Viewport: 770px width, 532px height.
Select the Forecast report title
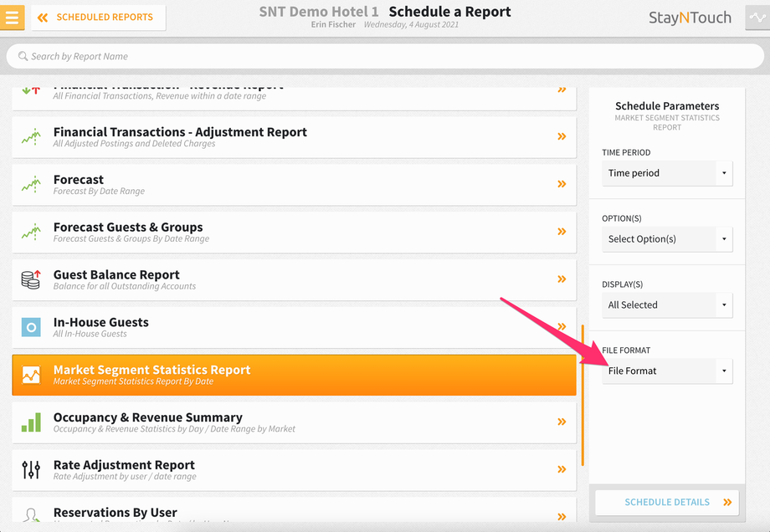pos(79,180)
